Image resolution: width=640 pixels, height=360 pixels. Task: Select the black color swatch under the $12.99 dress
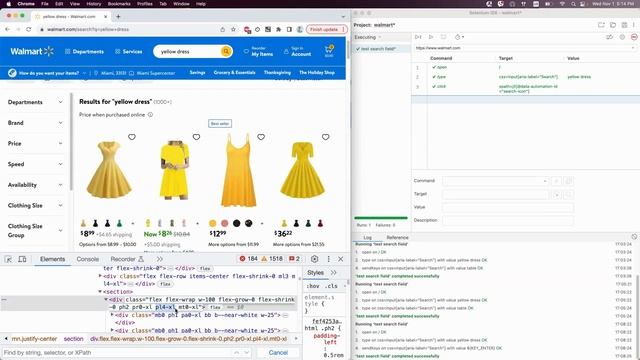click(x=236, y=223)
